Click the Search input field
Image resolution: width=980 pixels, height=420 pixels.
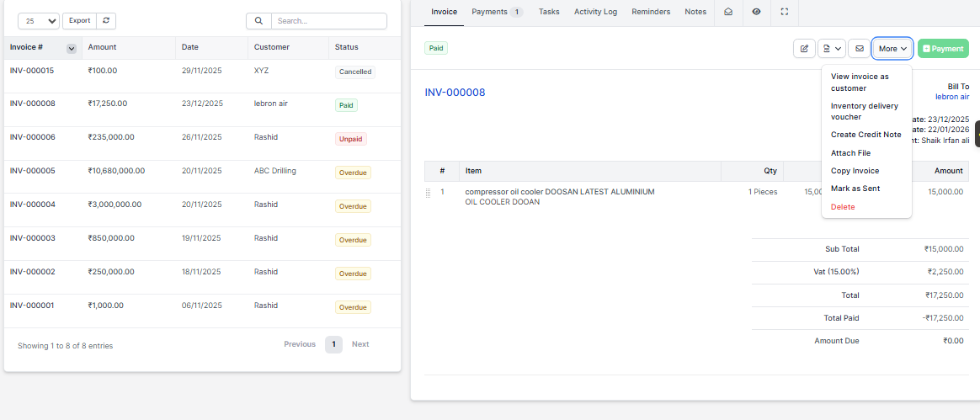328,21
